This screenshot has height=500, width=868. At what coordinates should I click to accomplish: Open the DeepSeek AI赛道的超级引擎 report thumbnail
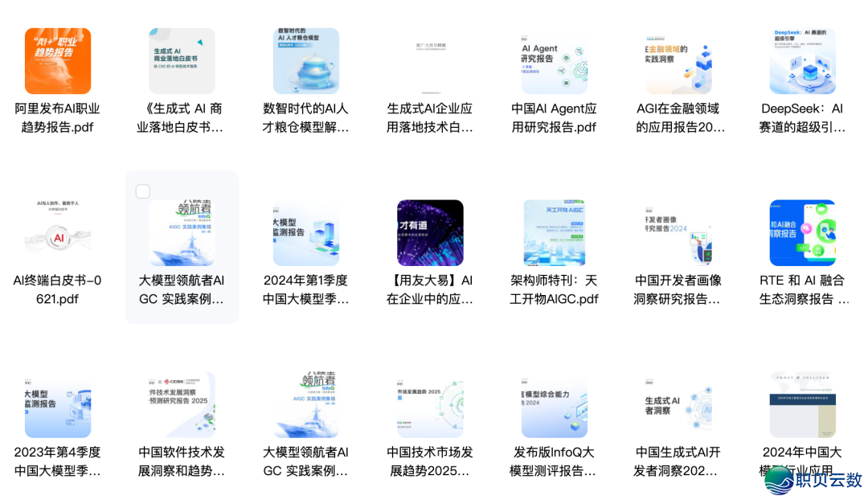[x=802, y=61]
